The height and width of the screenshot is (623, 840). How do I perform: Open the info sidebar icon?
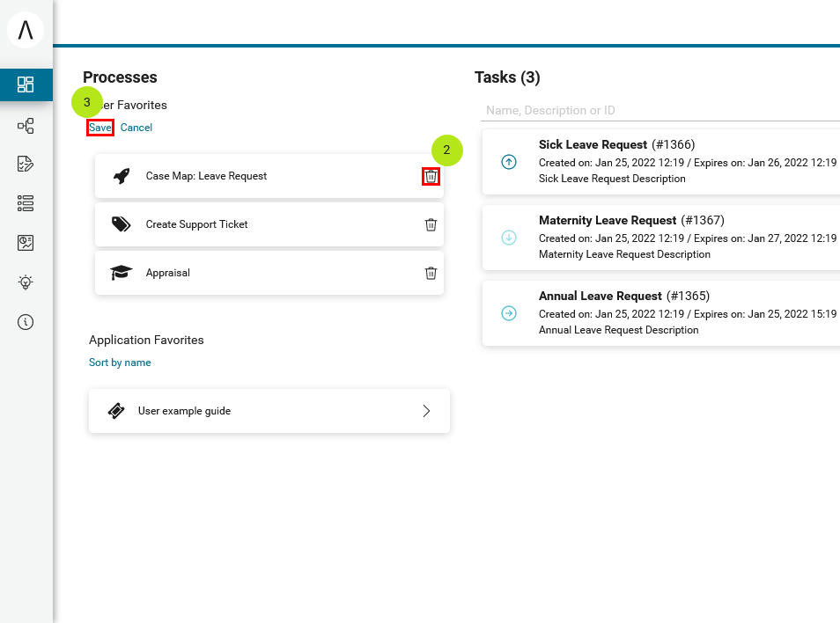pos(26,322)
